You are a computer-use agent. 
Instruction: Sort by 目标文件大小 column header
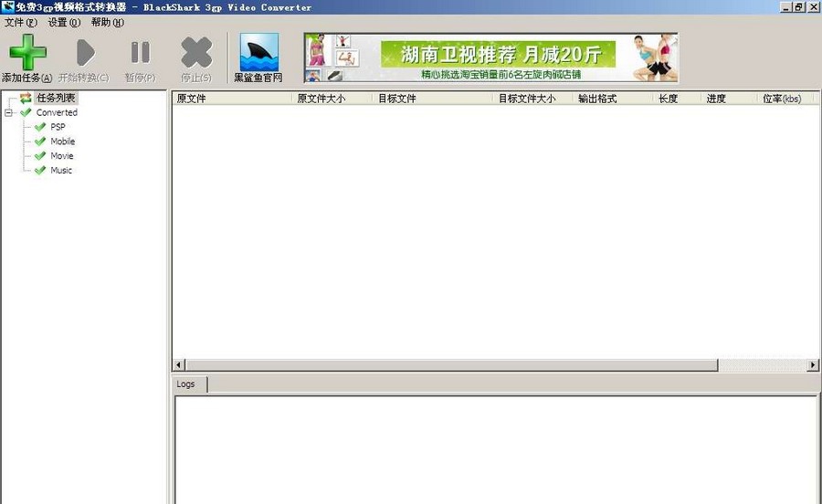(533, 99)
